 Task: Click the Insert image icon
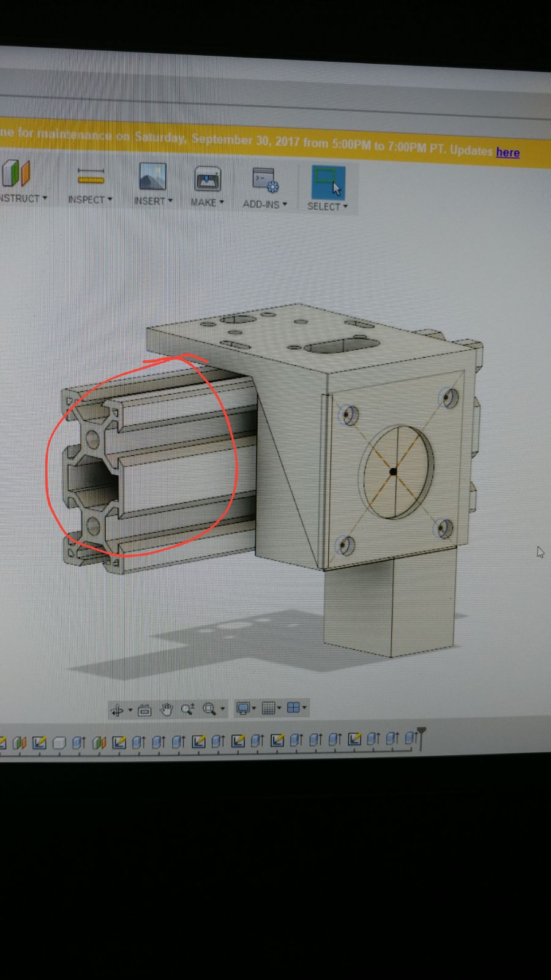click(x=152, y=177)
